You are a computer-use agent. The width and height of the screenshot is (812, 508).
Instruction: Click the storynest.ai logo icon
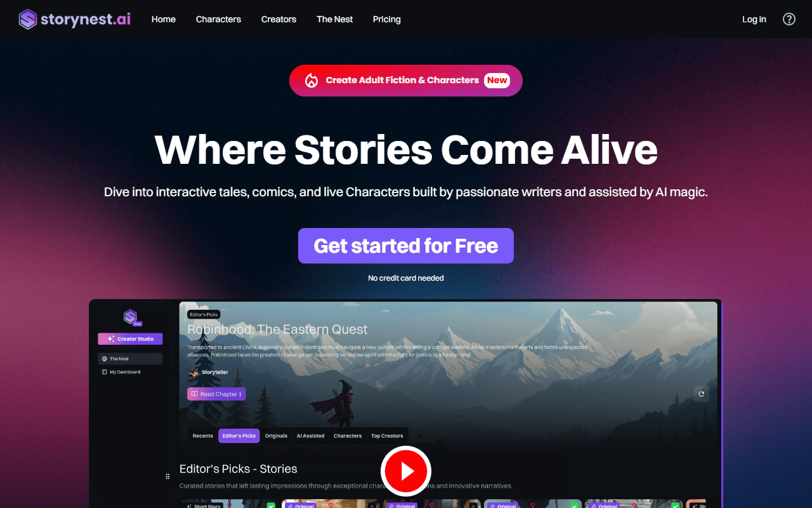click(x=28, y=19)
